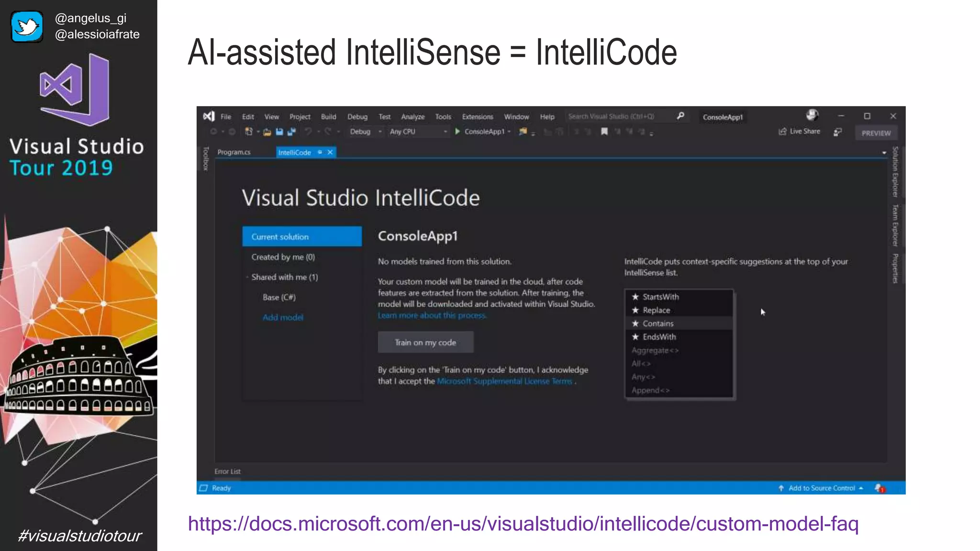Click the Ready status bar icon
This screenshot has width=980, height=551.
pos(203,488)
